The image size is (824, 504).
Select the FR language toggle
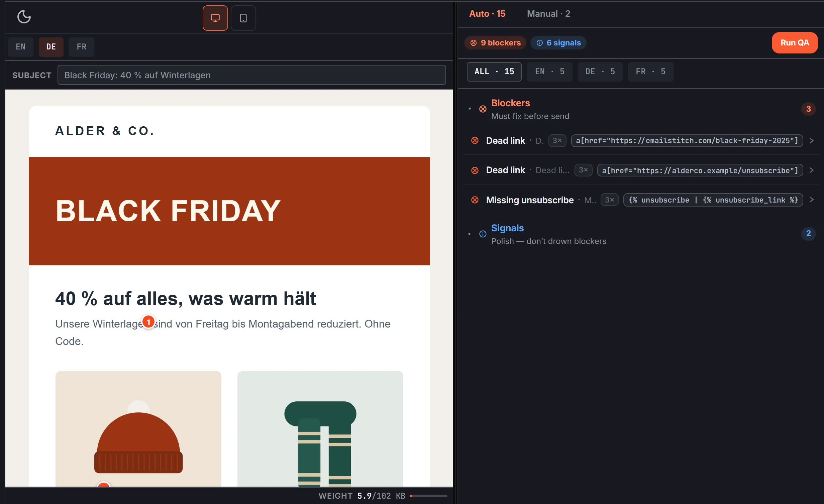(x=82, y=47)
